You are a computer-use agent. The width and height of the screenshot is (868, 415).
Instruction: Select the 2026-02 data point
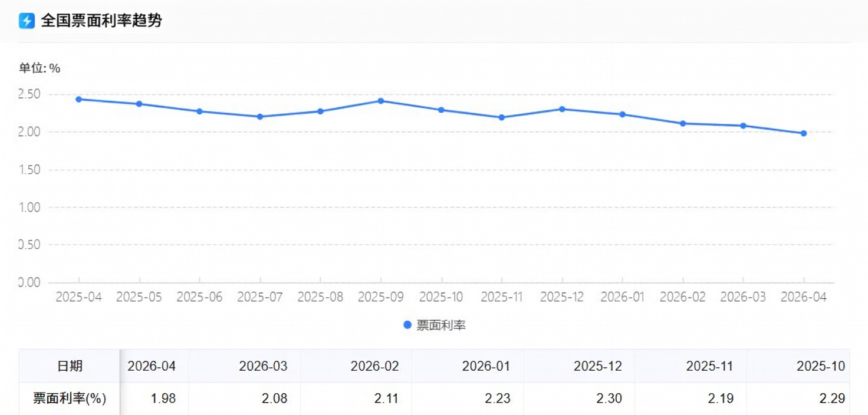(683, 123)
